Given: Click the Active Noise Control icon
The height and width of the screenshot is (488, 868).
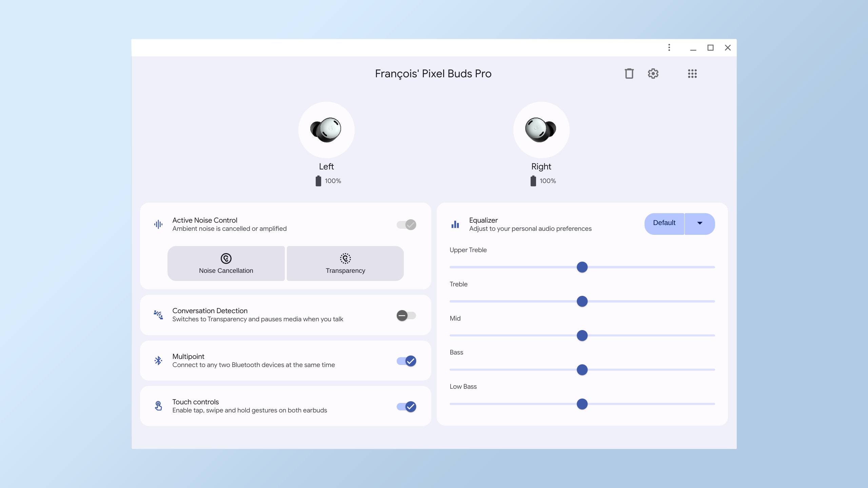Looking at the screenshot, I should [x=157, y=224].
